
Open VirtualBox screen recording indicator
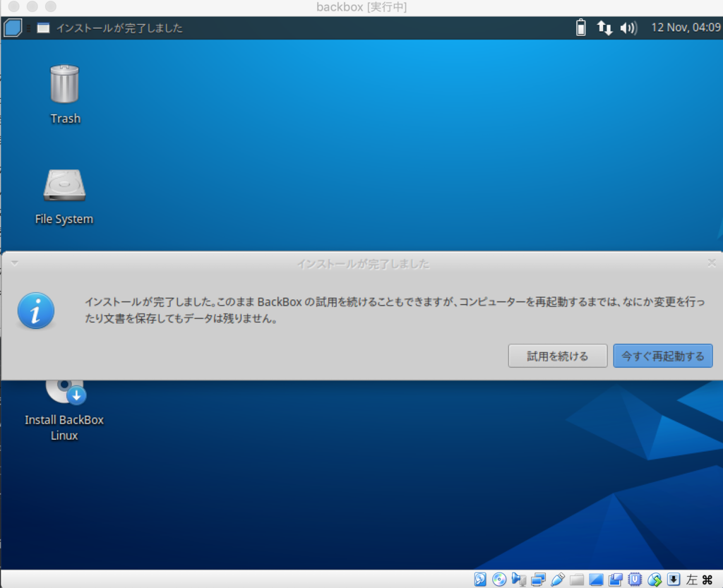pos(616,580)
